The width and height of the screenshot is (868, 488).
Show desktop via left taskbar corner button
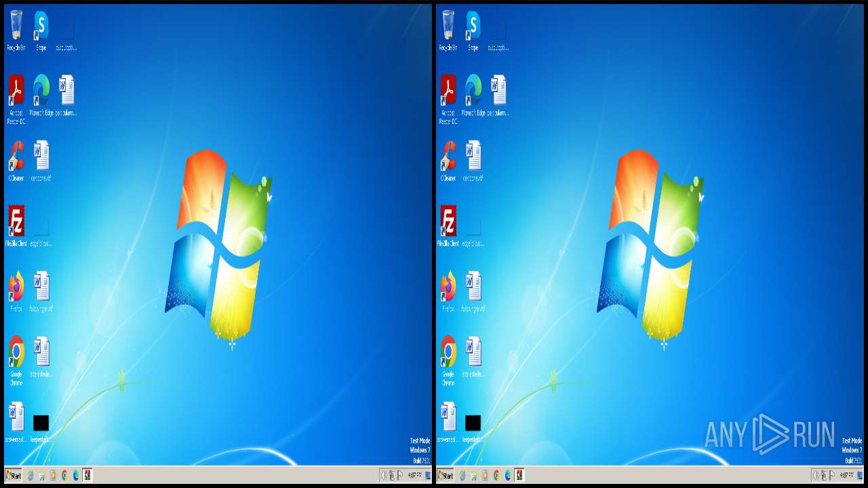(x=428, y=476)
